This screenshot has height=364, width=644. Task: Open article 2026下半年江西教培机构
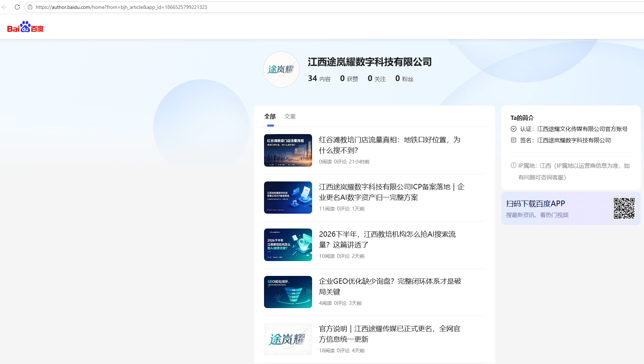click(x=387, y=239)
